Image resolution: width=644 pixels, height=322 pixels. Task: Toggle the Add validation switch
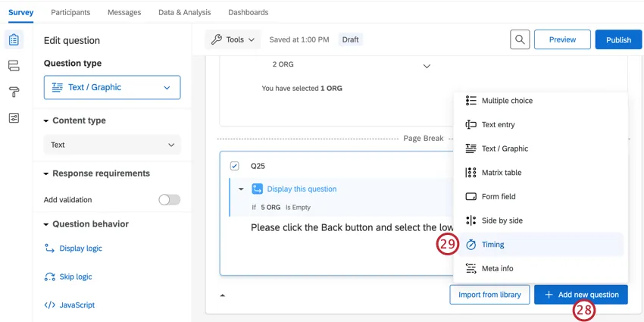pyautogui.click(x=169, y=200)
